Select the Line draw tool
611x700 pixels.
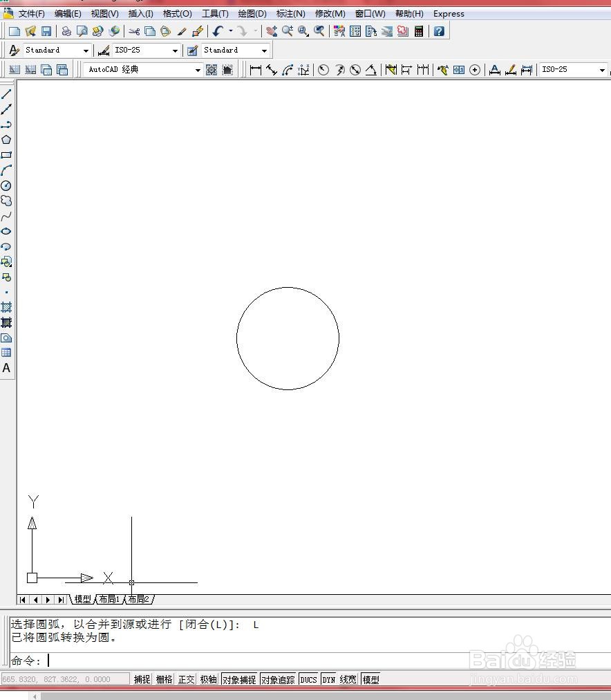pos(6,94)
